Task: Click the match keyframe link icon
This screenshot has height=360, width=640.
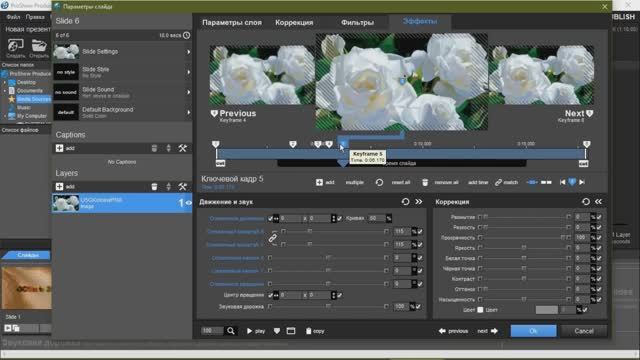Action: pos(498,182)
